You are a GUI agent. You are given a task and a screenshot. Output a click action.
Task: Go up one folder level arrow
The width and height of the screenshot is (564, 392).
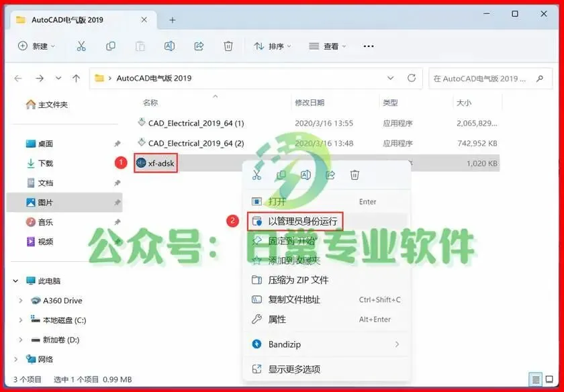click(76, 78)
